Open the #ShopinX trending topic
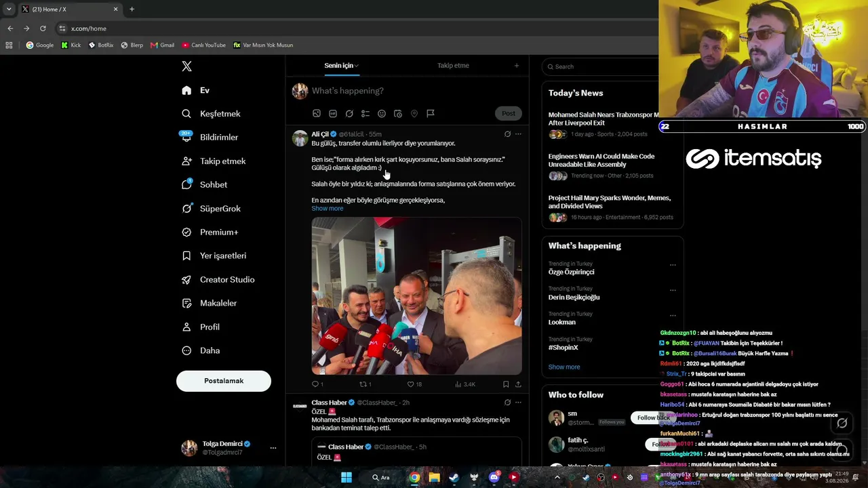 (564, 348)
